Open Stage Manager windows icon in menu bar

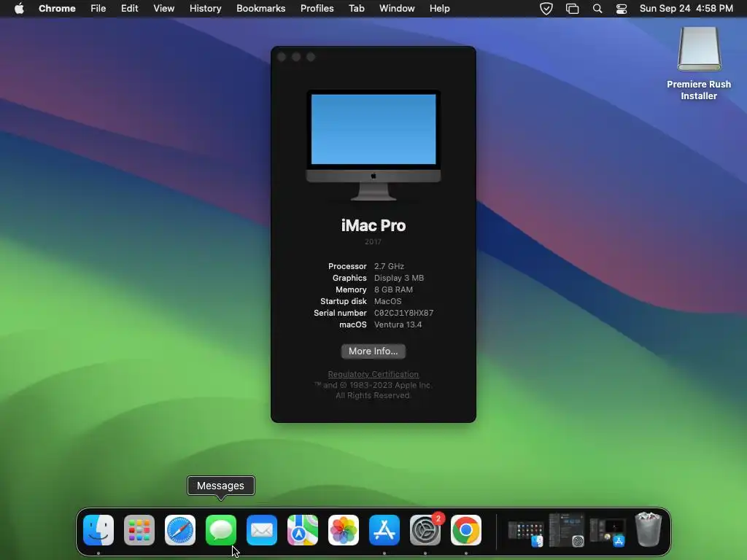pos(572,9)
